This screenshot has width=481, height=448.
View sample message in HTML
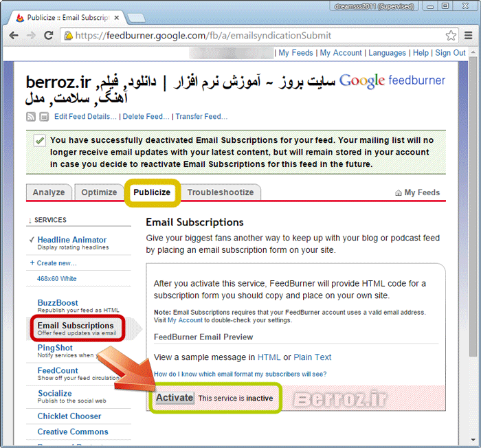[269, 357]
